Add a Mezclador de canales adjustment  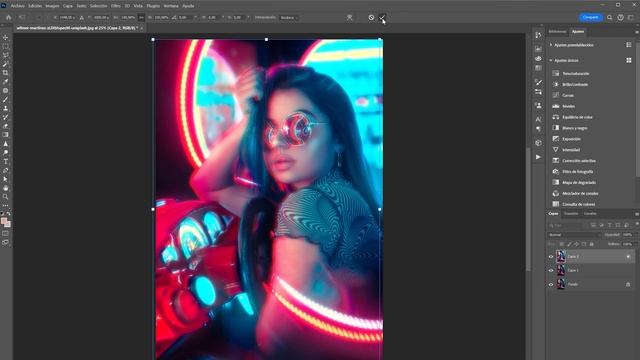pos(580,193)
